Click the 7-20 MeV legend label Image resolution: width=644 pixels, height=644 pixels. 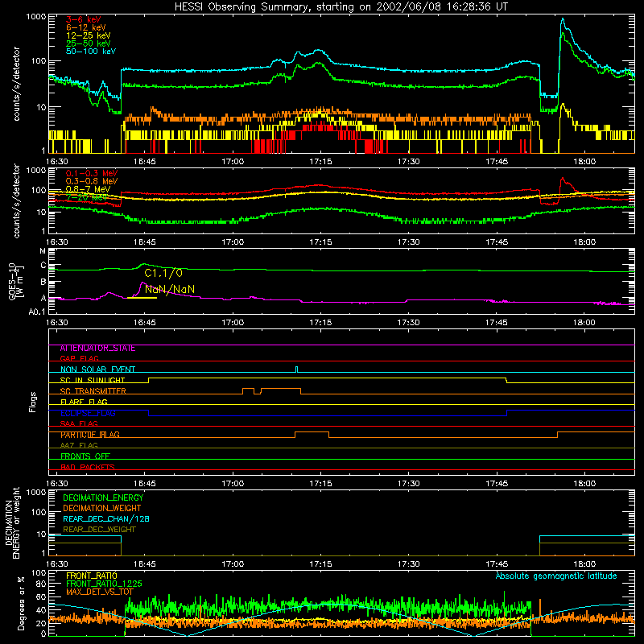[x=86, y=197]
